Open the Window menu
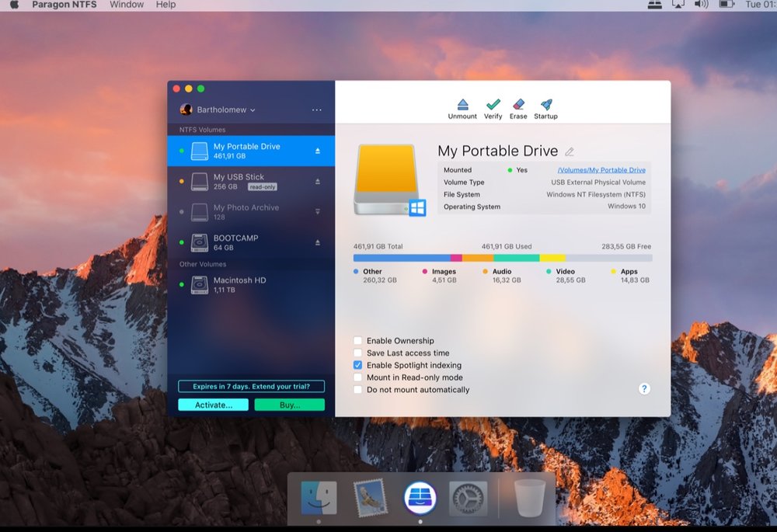 coord(127,5)
